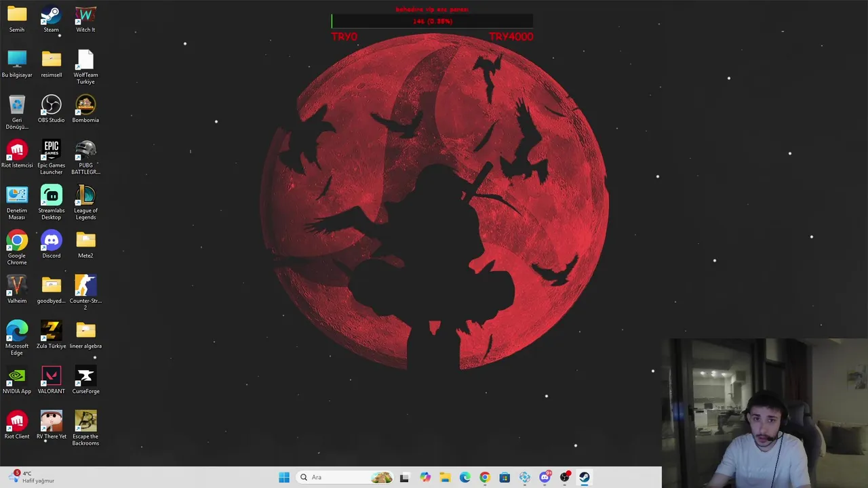Open the Hafif yağmur weather widget
The image size is (868, 488).
pyautogui.click(x=31, y=477)
